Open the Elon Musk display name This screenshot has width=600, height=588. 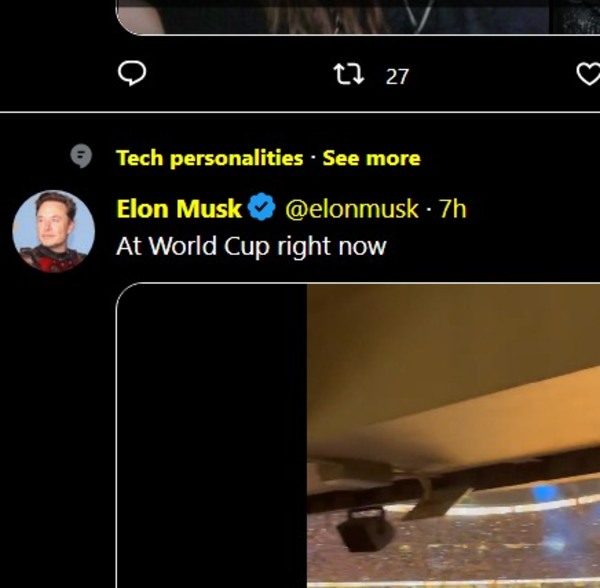tap(179, 209)
